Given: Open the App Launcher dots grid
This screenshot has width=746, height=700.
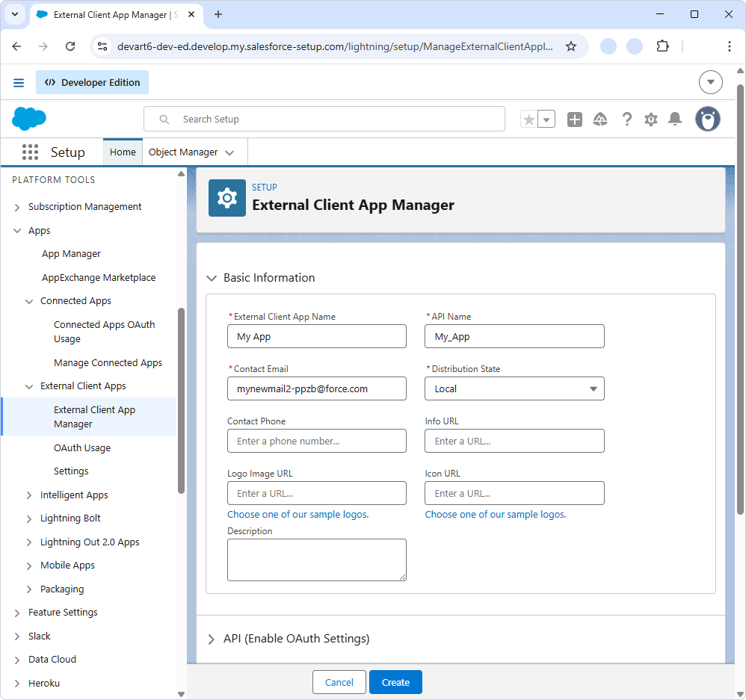Looking at the screenshot, I should (x=30, y=152).
